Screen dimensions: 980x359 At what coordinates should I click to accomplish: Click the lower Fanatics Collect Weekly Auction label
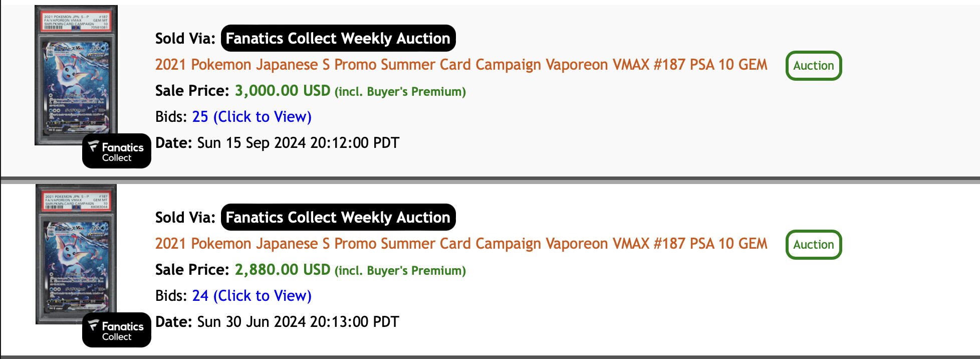point(338,217)
